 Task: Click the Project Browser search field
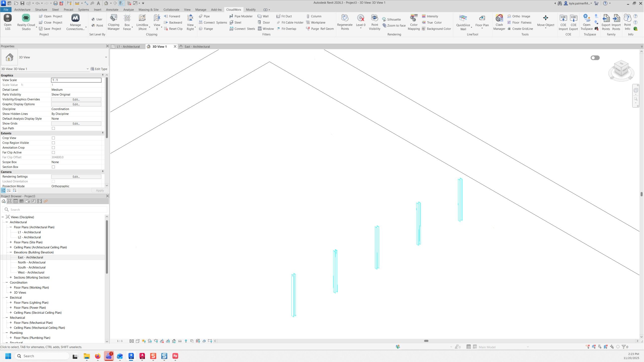point(55,209)
